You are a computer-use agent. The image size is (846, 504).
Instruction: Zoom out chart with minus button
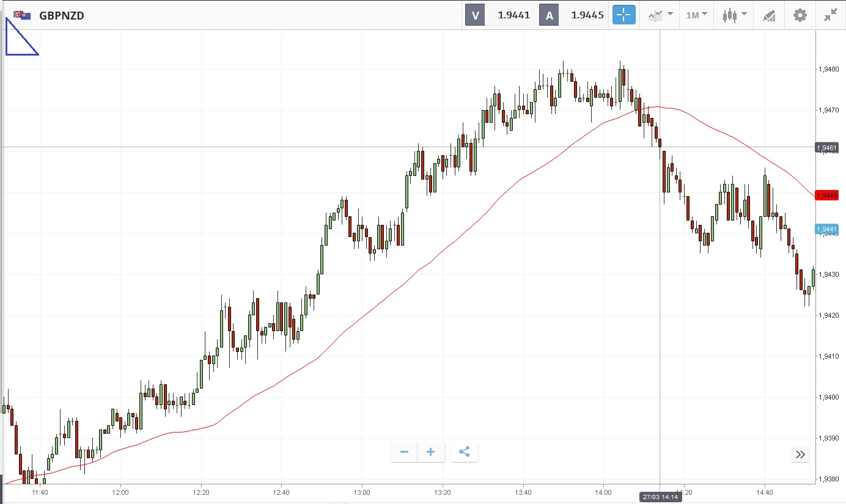point(404,452)
